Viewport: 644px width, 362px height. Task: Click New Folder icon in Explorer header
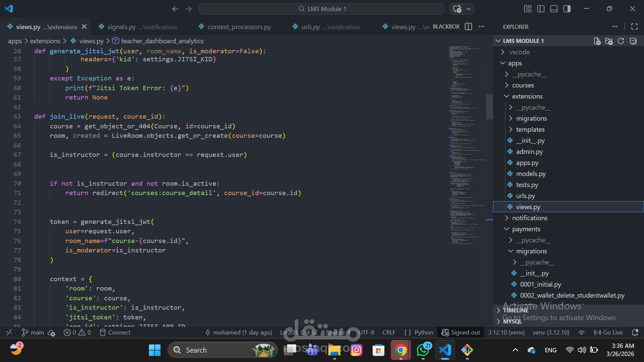pos(609,41)
